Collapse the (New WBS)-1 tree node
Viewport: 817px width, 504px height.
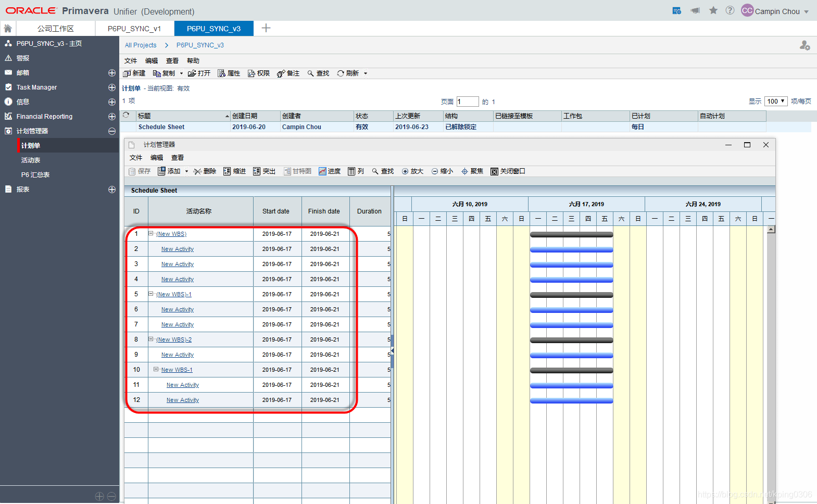tap(151, 294)
